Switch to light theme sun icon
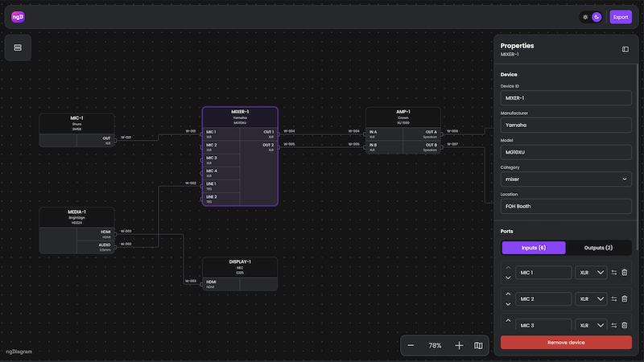 point(585,17)
